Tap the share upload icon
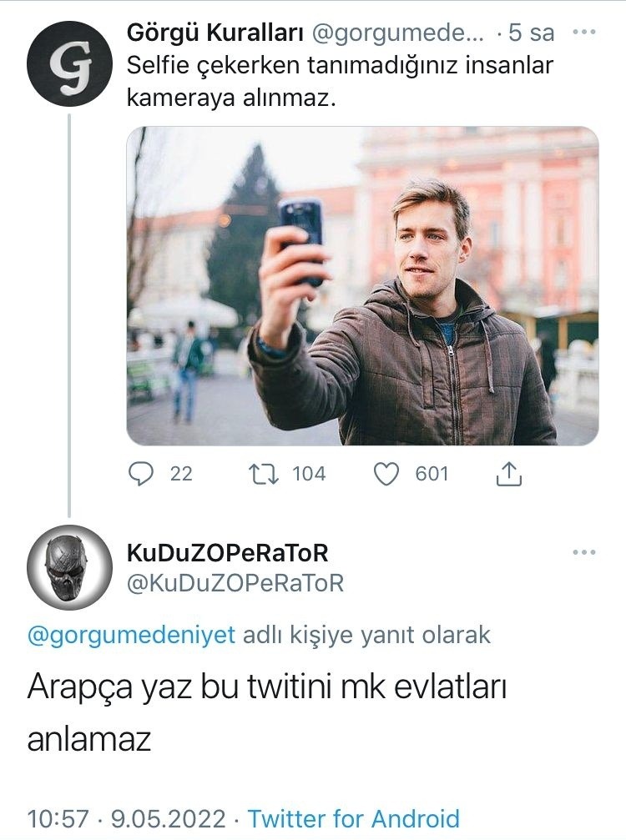 (x=508, y=474)
